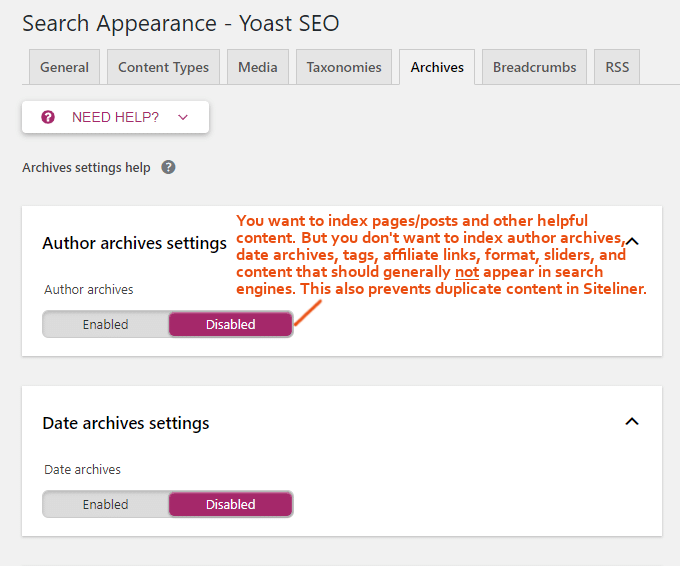The height and width of the screenshot is (566, 680).
Task: Switch to the Content Types tab
Action: (x=163, y=67)
